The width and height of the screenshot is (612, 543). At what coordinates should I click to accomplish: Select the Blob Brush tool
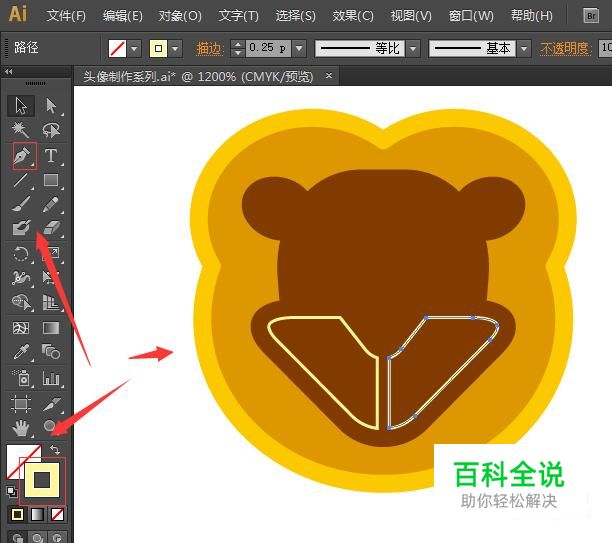click(x=21, y=228)
